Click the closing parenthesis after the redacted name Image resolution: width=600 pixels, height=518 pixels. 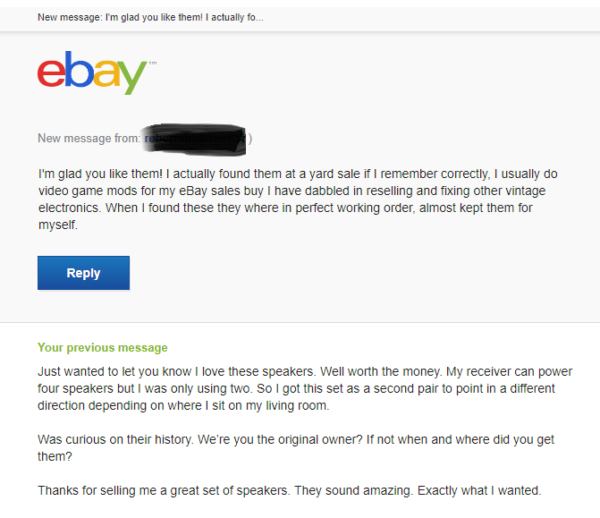[x=250, y=138]
